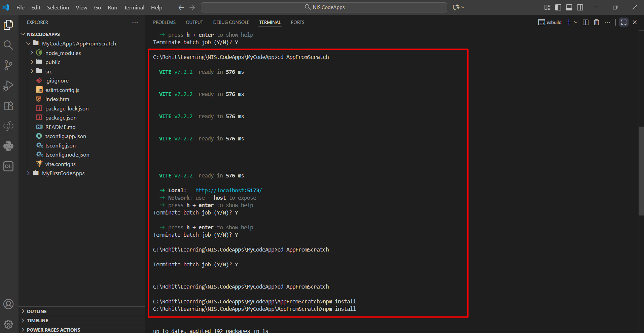Split the terminal
The height and width of the screenshot is (333, 644).
pyautogui.click(x=585, y=22)
